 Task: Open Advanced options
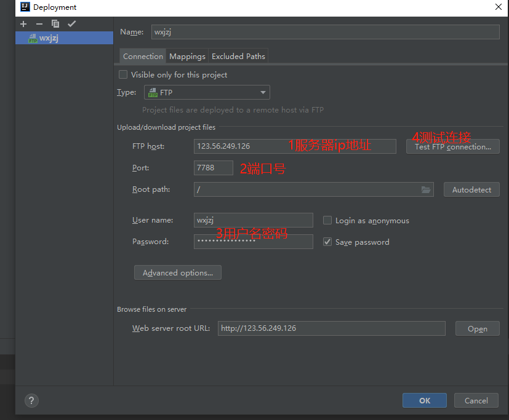tap(177, 272)
